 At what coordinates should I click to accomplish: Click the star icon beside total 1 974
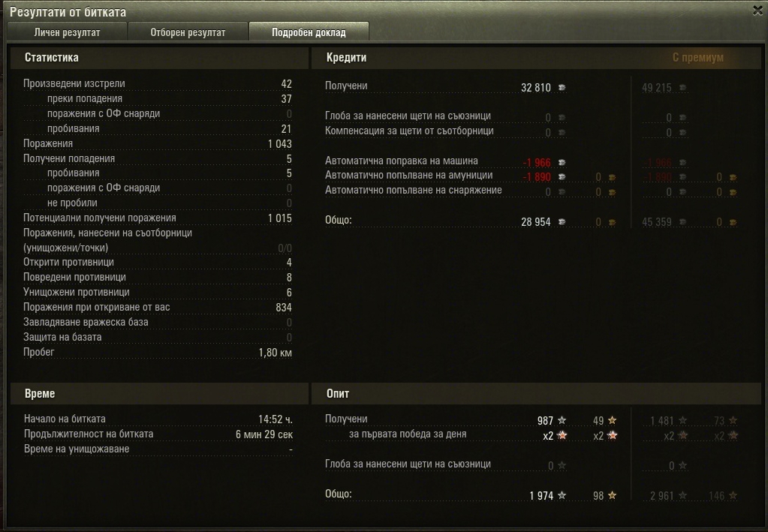(562, 495)
